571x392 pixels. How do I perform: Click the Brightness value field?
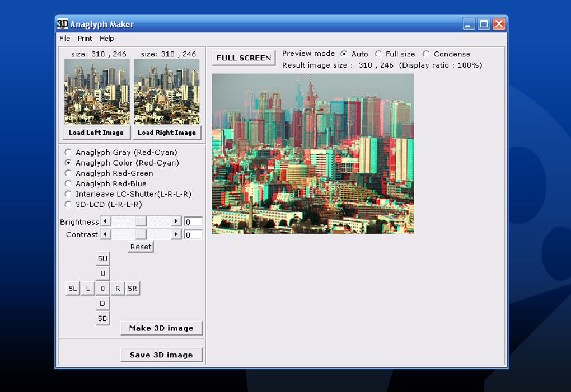193,222
